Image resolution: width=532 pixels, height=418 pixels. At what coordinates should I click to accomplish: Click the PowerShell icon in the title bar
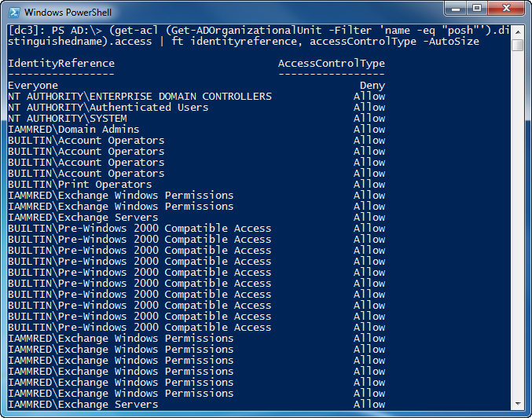12,12
